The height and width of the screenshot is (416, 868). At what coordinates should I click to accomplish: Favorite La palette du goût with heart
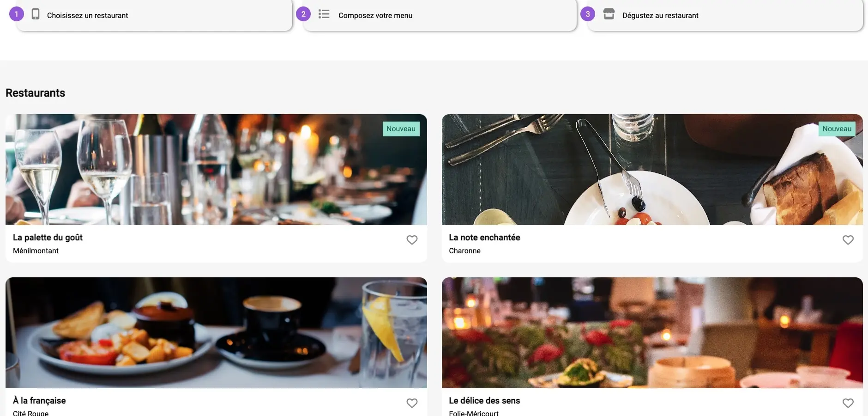[x=412, y=240]
